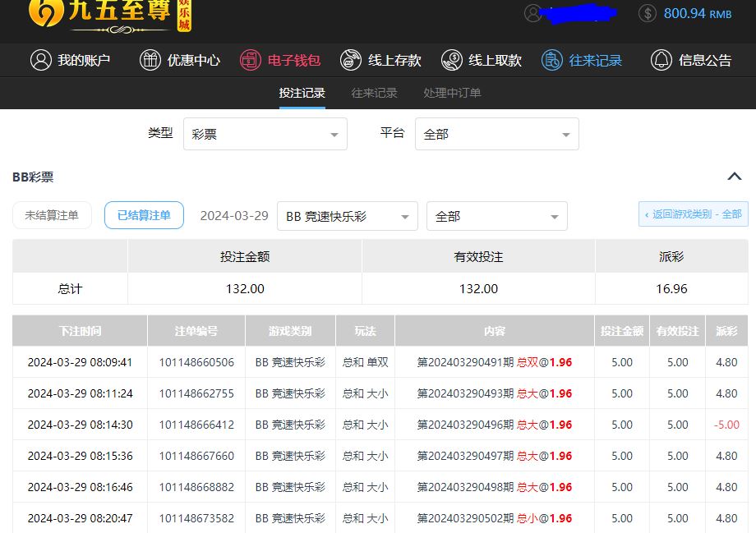Click total payout value 16.96

coord(671,288)
